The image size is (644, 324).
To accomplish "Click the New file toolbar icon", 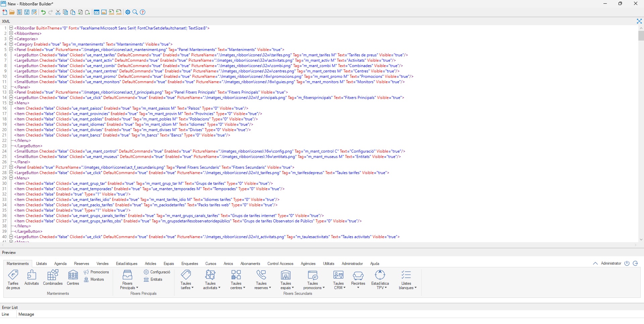I will tap(5, 12).
